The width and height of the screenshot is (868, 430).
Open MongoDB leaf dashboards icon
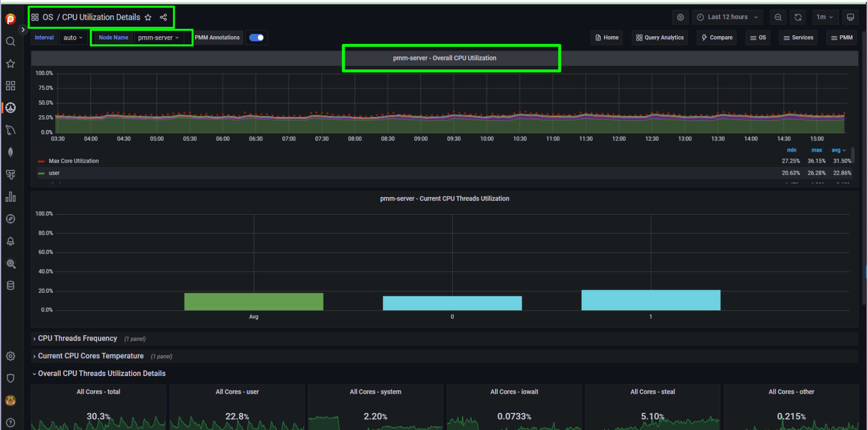tap(11, 152)
